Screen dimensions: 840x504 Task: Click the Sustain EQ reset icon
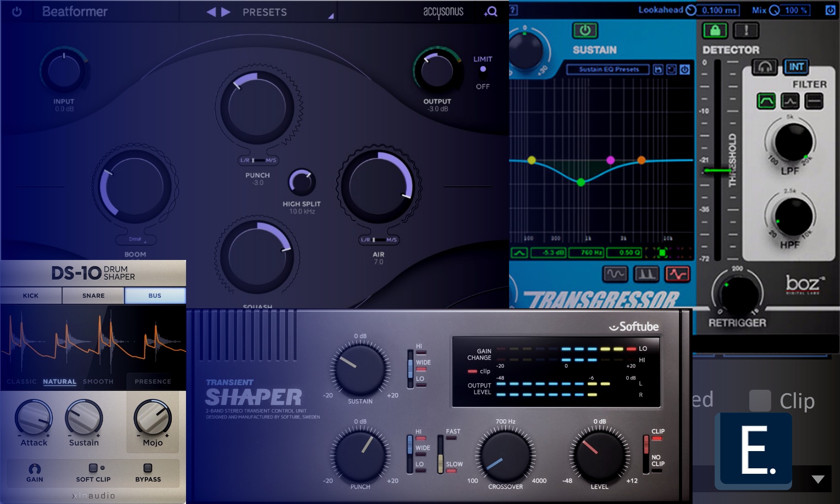(x=672, y=69)
